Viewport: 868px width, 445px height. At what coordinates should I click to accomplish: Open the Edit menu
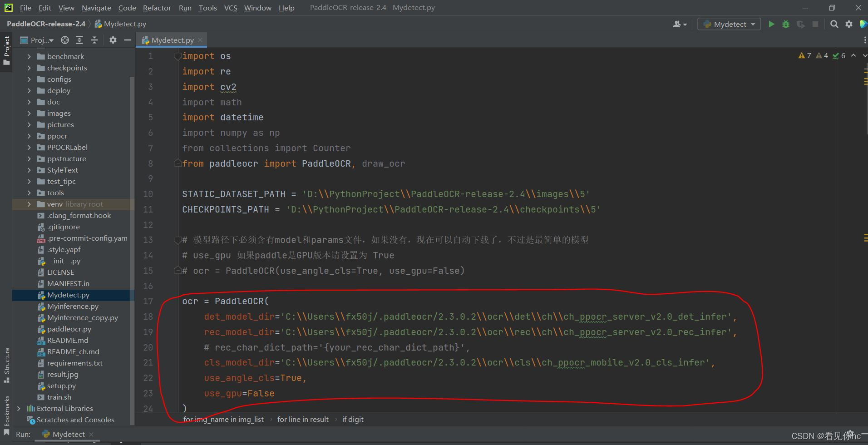coord(44,8)
